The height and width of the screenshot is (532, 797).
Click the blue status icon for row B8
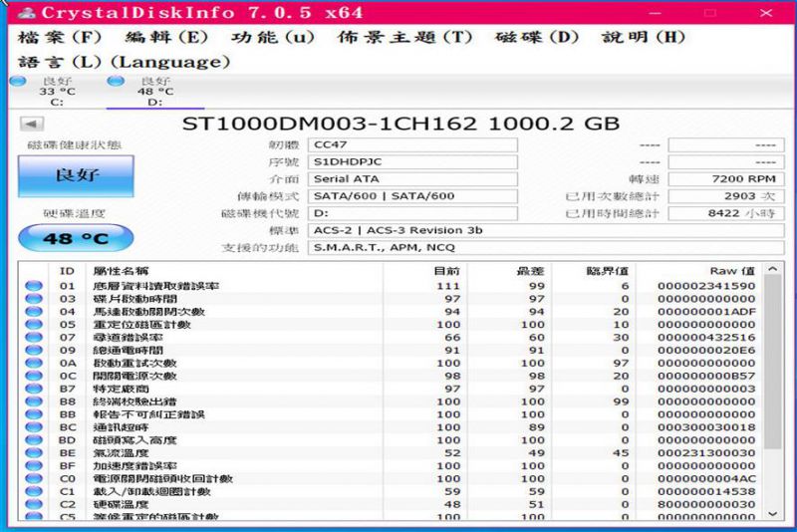[34, 401]
